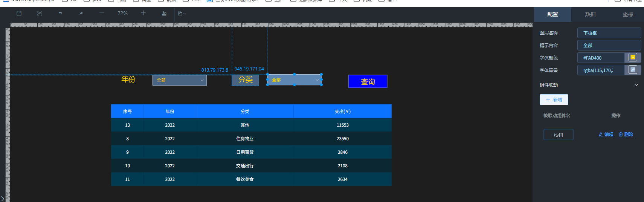Switch to the 数据 tab
The image size is (644, 202).
[590, 14]
